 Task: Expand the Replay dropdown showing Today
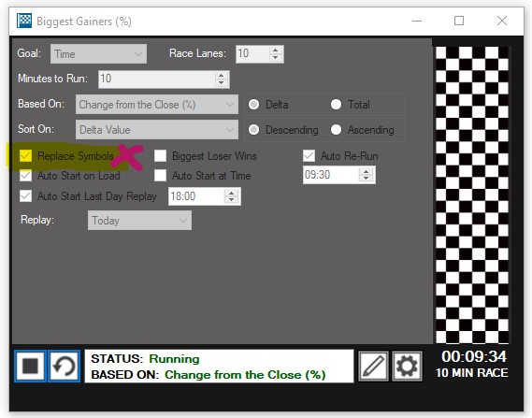139,221
